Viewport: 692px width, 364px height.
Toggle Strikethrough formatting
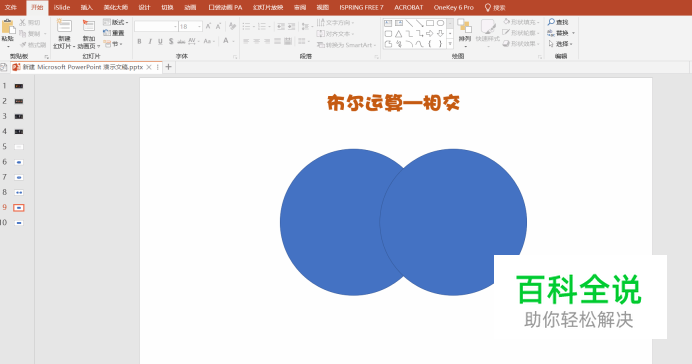coord(181,41)
